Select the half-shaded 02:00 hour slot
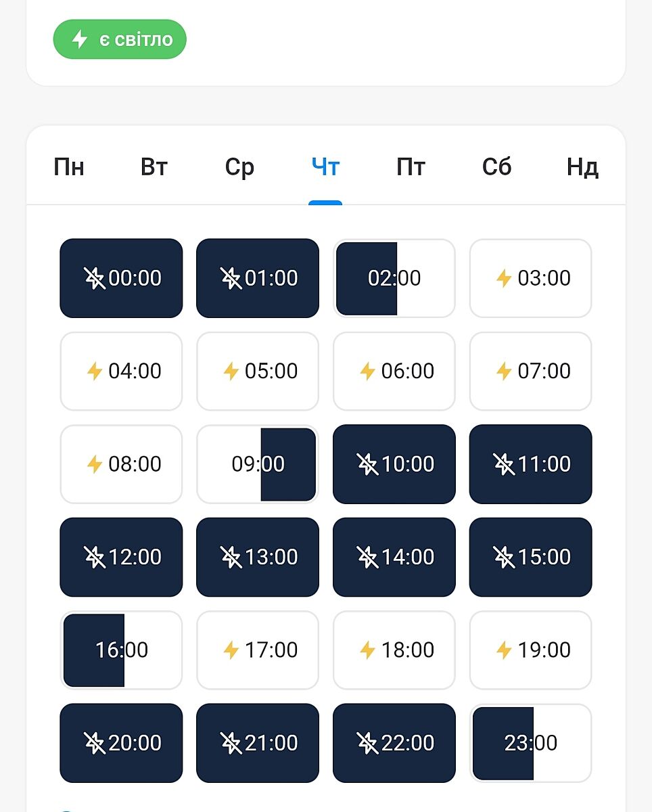 [x=394, y=278]
